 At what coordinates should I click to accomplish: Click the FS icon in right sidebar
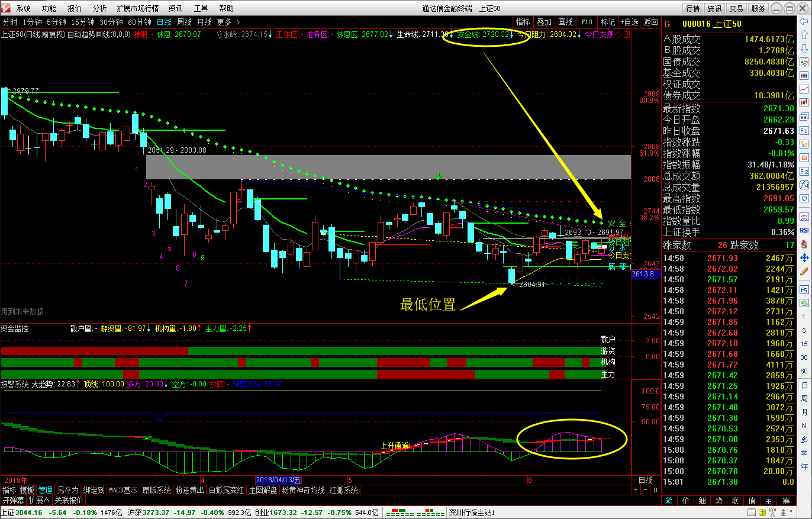[x=804, y=290]
